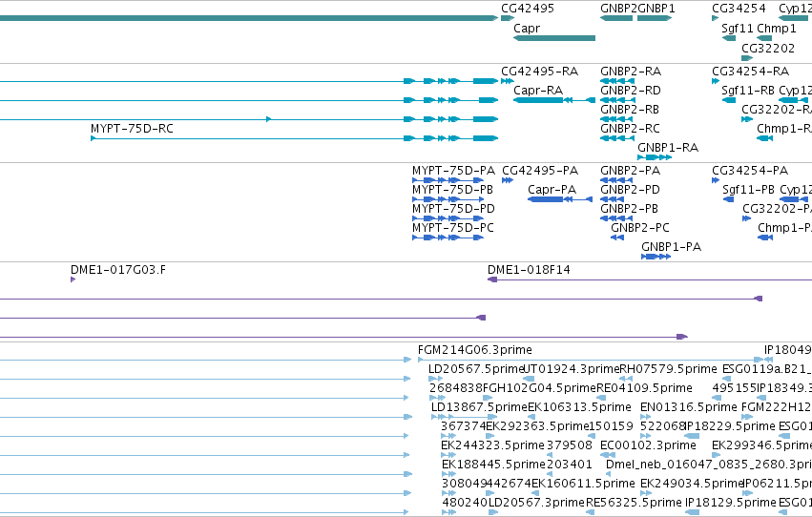Select the CG34254 gene label

click(x=739, y=9)
